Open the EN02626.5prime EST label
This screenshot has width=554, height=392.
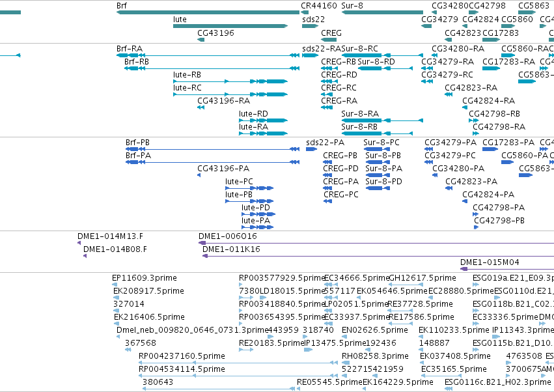(374, 331)
